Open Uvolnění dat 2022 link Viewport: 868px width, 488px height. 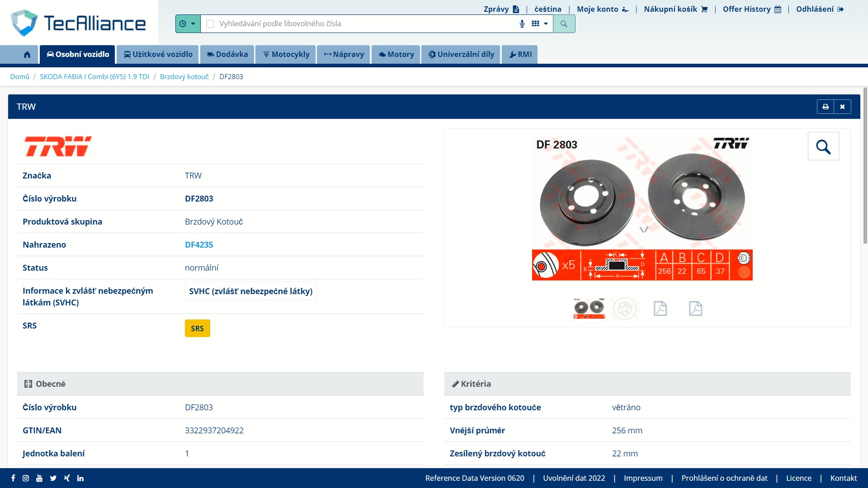click(574, 478)
